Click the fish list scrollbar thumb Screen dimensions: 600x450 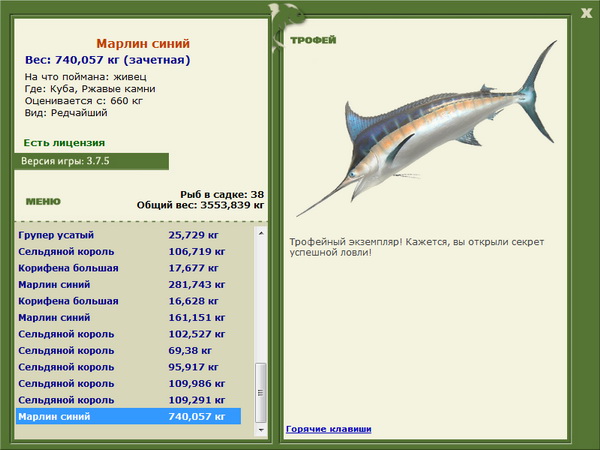coord(261,393)
